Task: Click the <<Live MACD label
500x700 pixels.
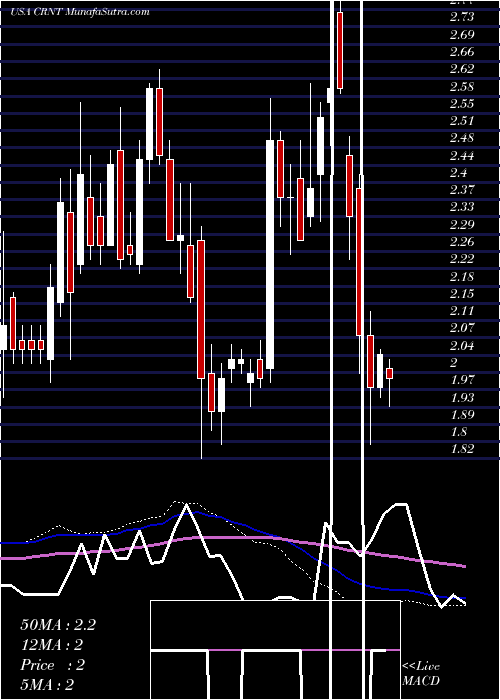Action: tap(421, 674)
